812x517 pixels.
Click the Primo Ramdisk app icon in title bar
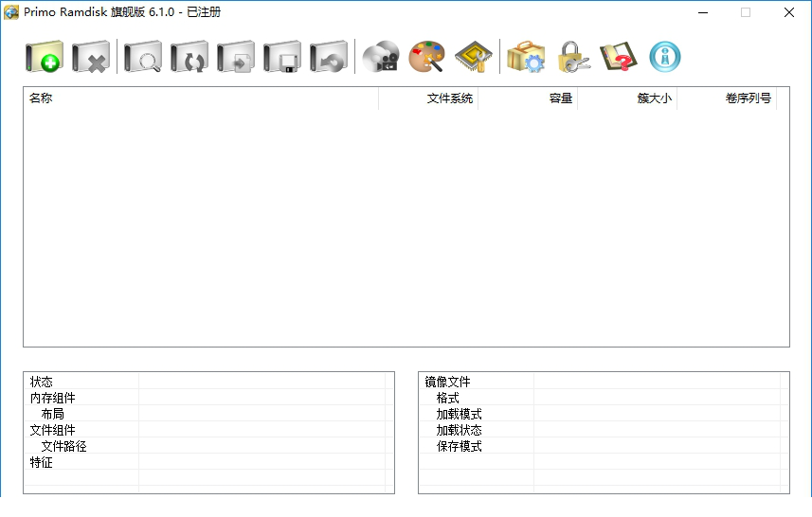[10, 12]
